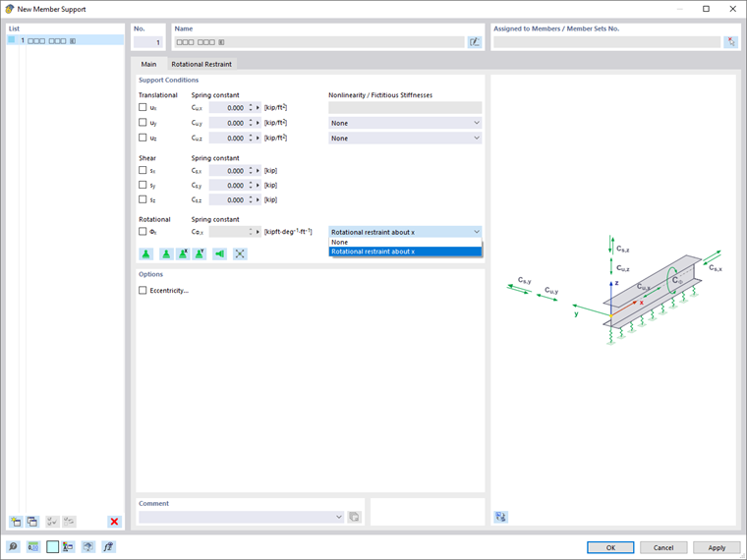Click the first green support preset icon
Viewport: 747px width, 560px height.
[146, 254]
